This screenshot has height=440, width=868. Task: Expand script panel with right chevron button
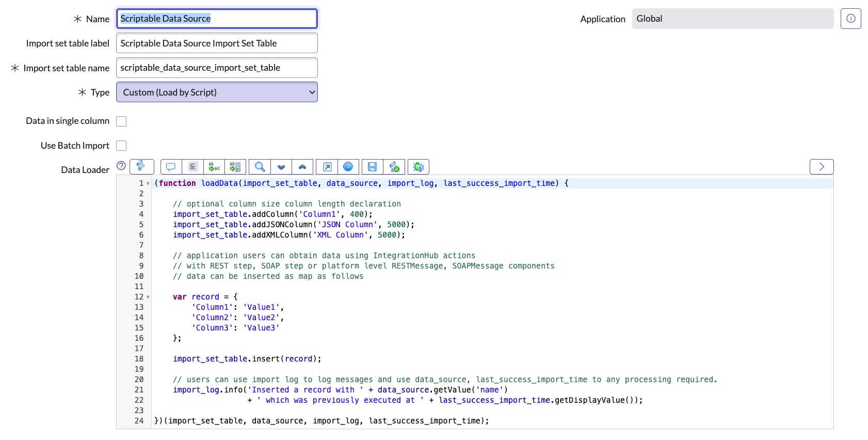(822, 166)
